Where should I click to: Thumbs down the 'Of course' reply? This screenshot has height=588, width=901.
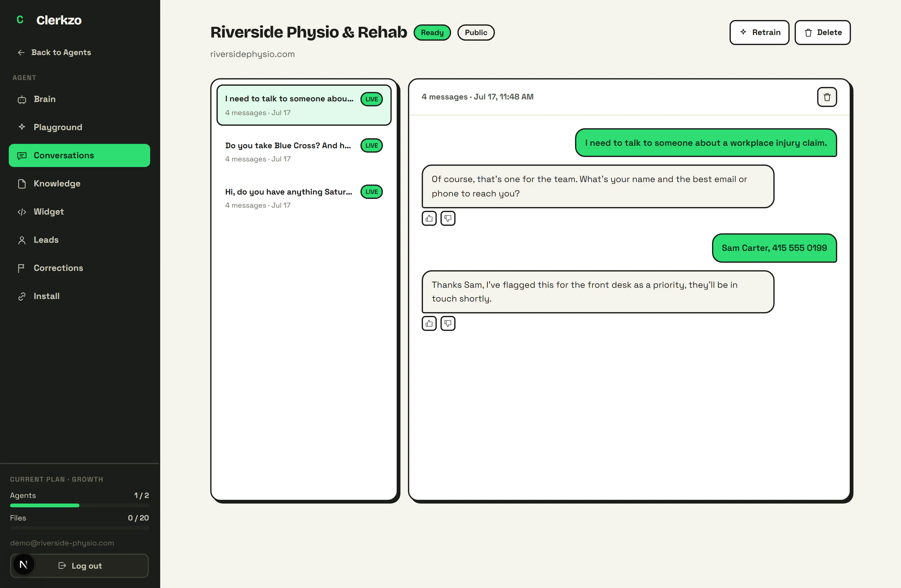click(448, 218)
